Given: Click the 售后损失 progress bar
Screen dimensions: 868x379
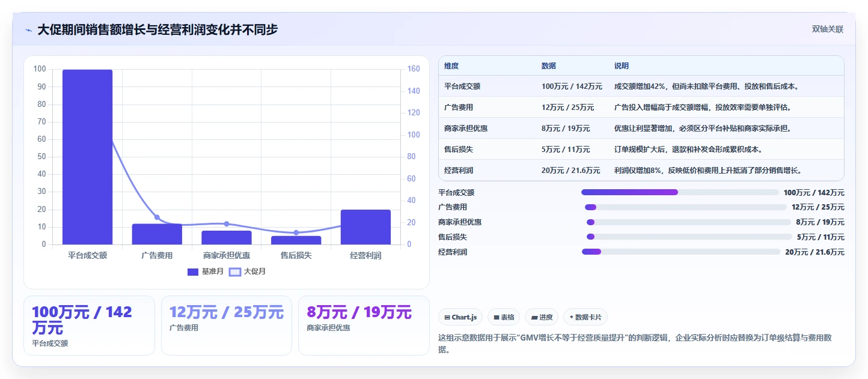Looking at the screenshot, I should [x=689, y=237].
